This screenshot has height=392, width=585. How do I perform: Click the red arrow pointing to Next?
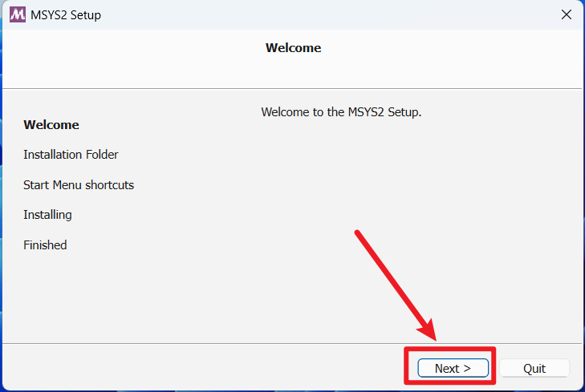pyautogui.click(x=393, y=281)
